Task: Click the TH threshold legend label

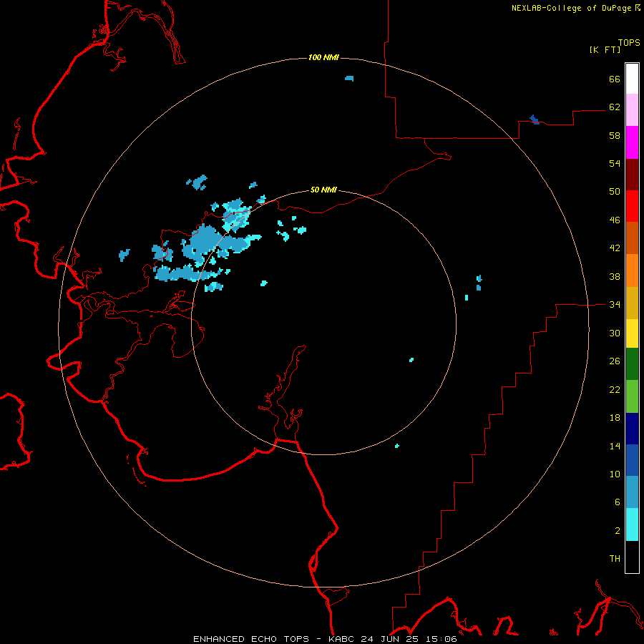Action: (x=615, y=558)
